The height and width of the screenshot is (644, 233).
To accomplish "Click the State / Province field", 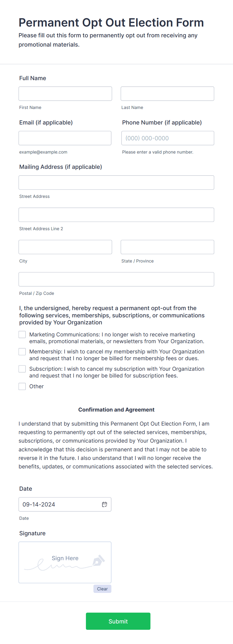I will [x=167, y=247].
